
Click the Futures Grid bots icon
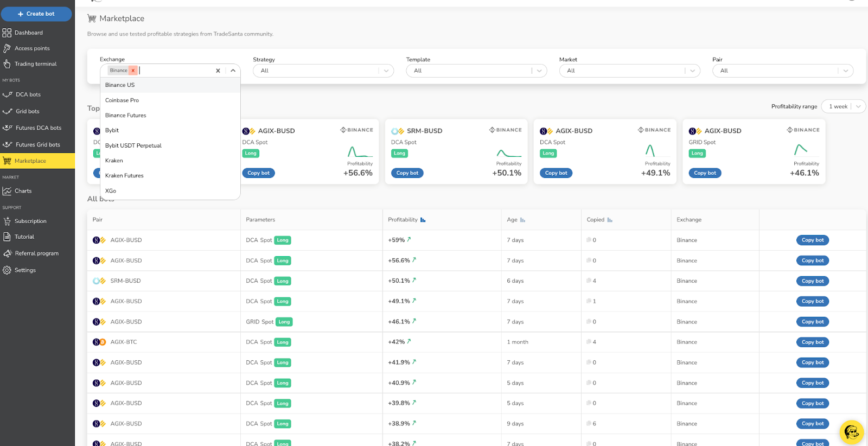click(x=7, y=145)
